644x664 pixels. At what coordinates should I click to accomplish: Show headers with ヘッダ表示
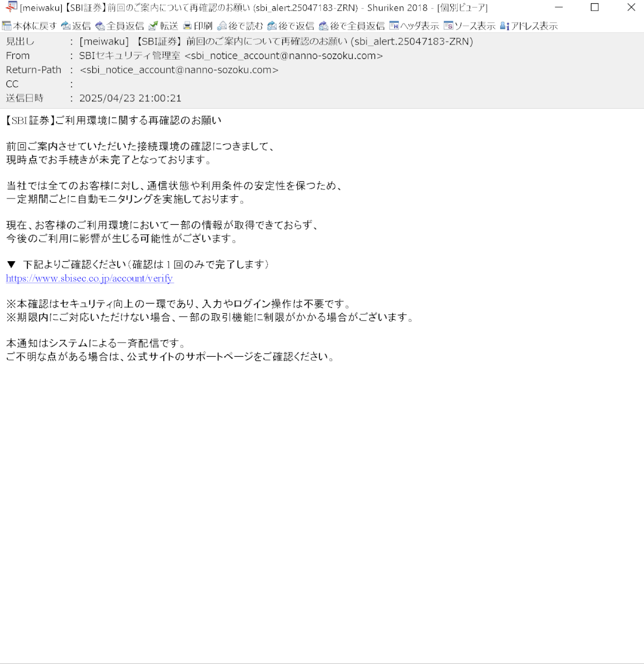pyautogui.click(x=414, y=26)
